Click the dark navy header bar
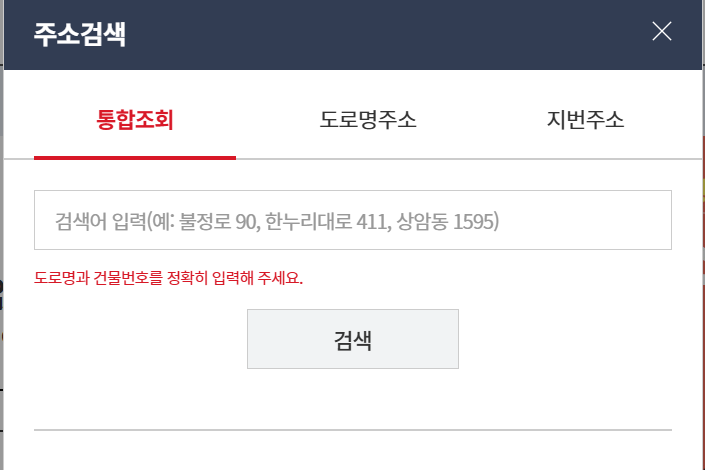Viewport: 705px width, 470px height. tap(353, 35)
